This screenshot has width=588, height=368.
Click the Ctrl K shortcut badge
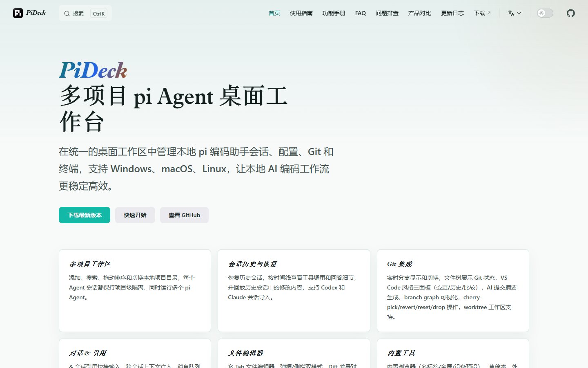[x=99, y=13]
